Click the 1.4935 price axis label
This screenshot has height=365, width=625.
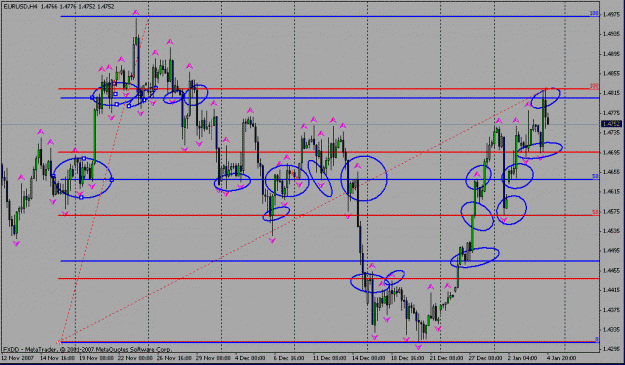(611, 34)
